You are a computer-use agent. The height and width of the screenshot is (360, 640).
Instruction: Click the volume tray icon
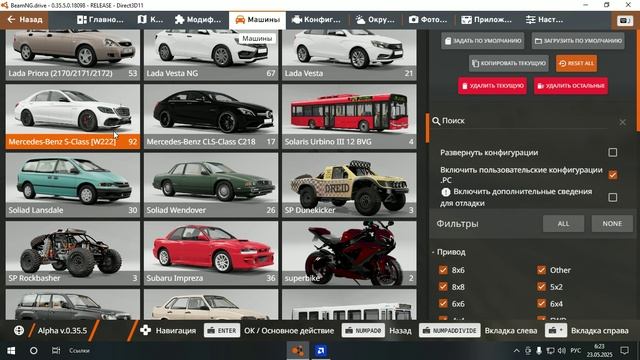click(x=562, y=351)
